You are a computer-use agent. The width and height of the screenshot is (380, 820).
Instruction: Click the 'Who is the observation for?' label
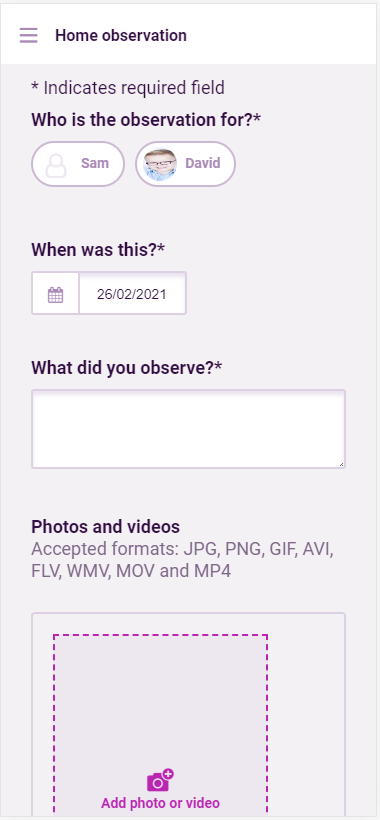[x=146, y=120]
